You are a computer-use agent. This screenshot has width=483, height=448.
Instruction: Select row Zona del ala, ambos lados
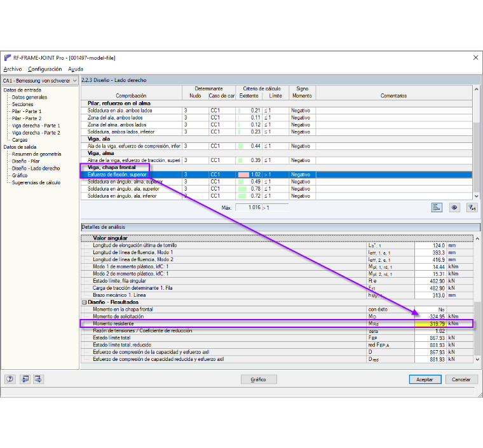point(276,118)
